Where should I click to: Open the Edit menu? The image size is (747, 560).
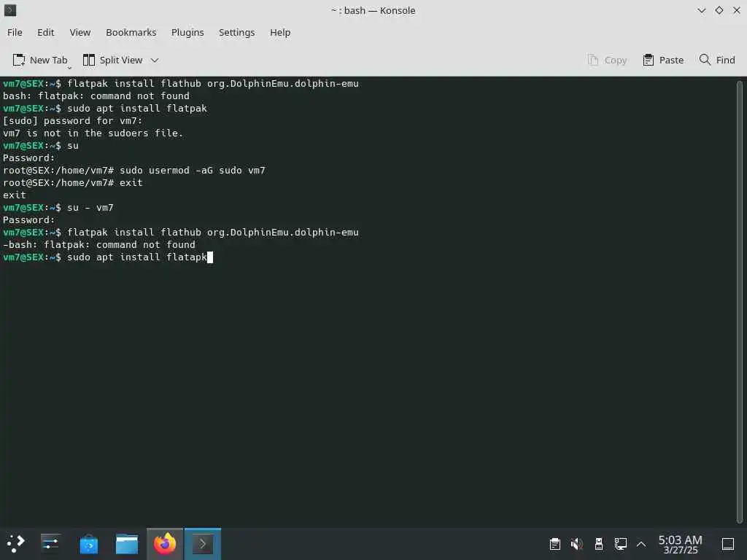(46, 32)
